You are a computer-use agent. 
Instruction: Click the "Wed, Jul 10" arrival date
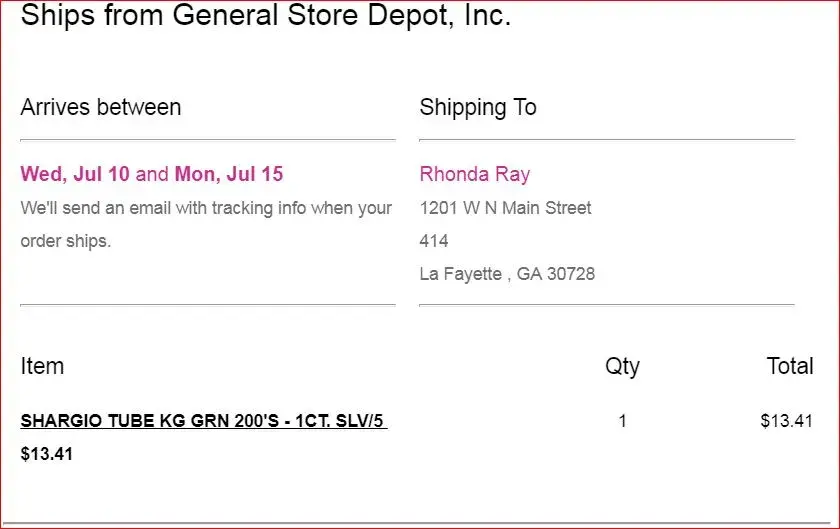tap(75, 174)
